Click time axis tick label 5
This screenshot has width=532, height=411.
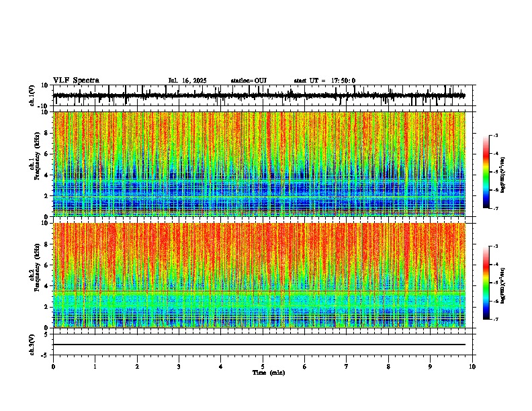tap(263, 367)
